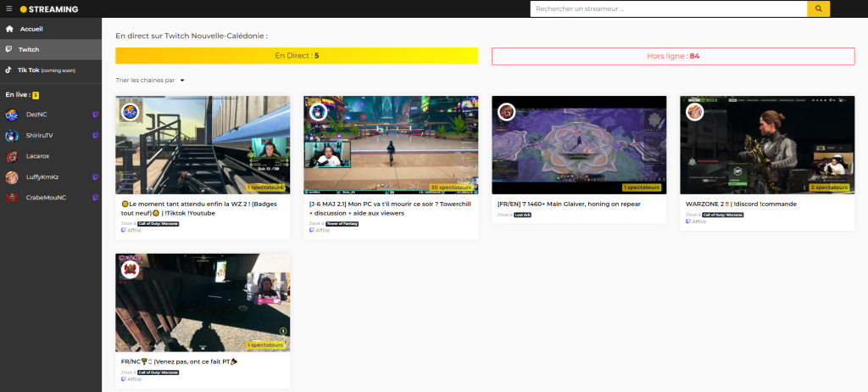Click Affilié icon under FR/NC stream card
This screenshot has width=868, height=392.
coord(124,379)
